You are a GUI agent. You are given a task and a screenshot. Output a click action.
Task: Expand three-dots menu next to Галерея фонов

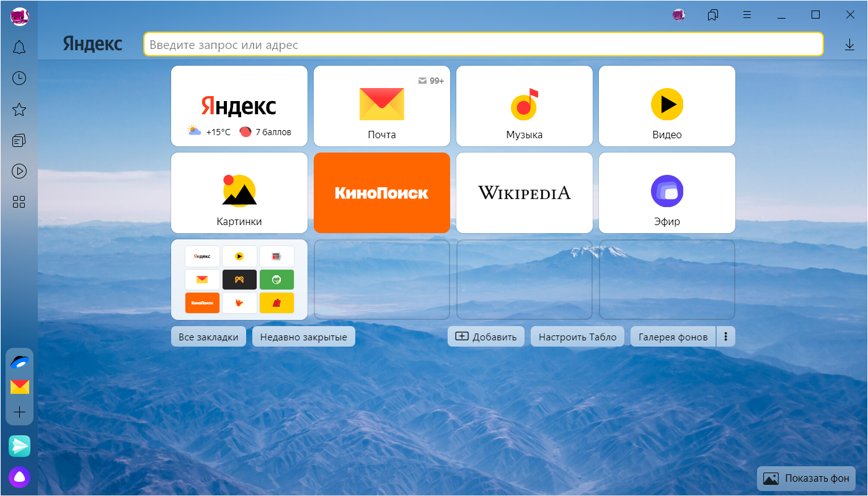point(726,337)
